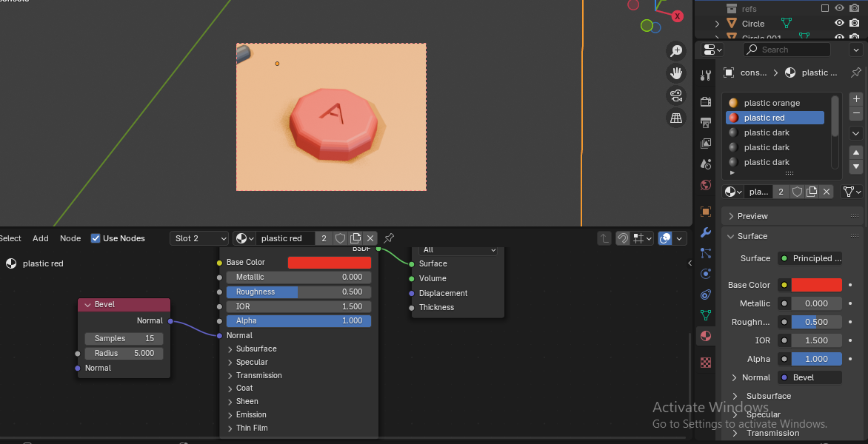Click the plus button to add material slot
This screenshot has height=444, width=868.
point(856,99)
